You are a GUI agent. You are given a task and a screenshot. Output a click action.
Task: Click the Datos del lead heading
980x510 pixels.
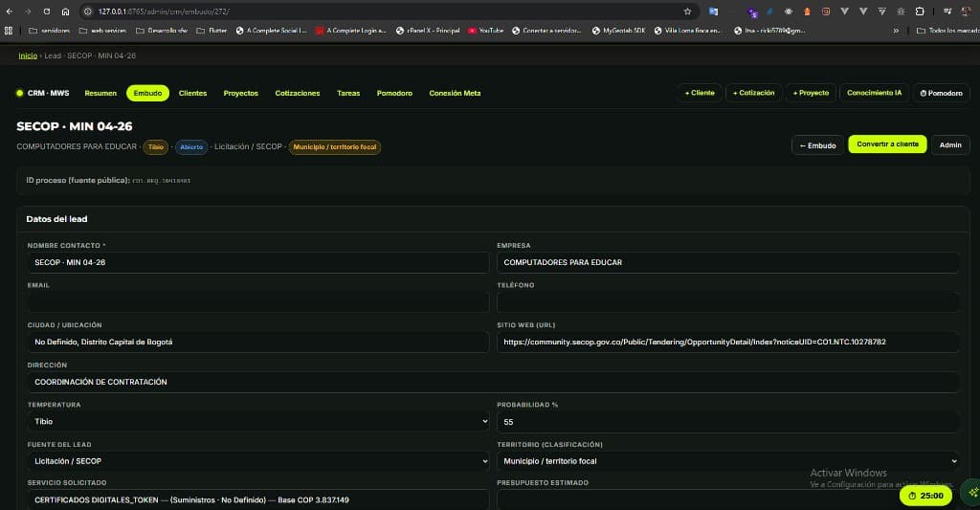(x=56, y=219)
